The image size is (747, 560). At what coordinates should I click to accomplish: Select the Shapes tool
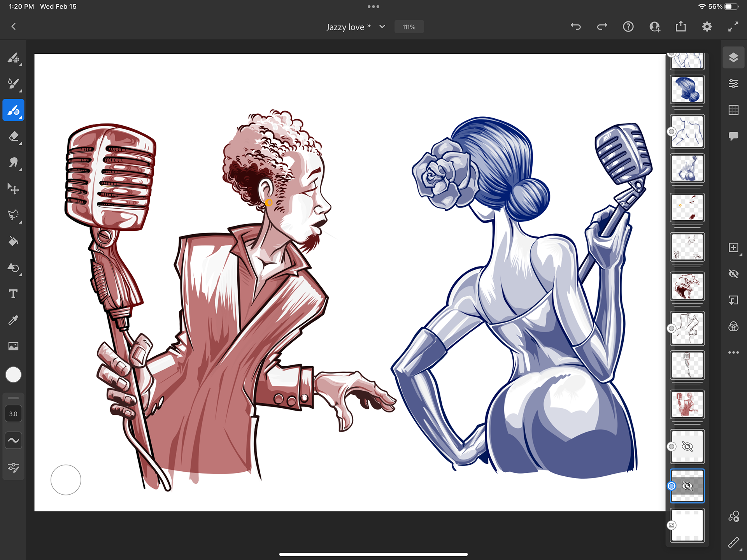coord(14,268)
